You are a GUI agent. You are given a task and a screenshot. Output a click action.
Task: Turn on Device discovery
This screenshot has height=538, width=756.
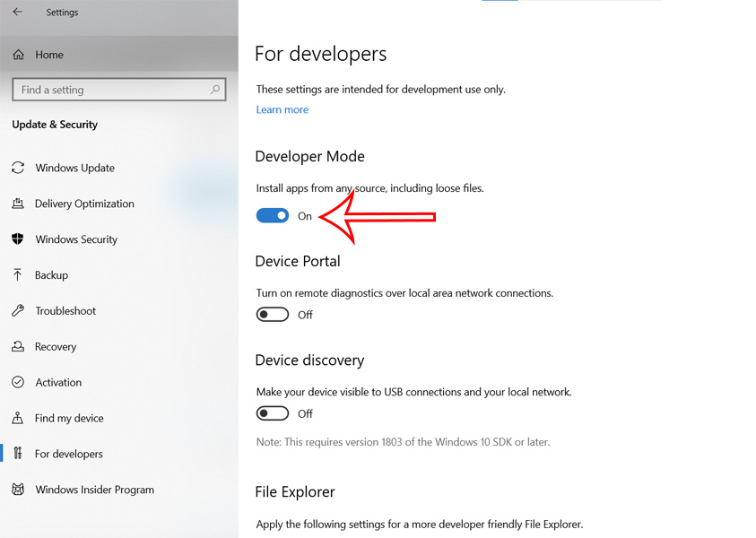tap(272, 412)
